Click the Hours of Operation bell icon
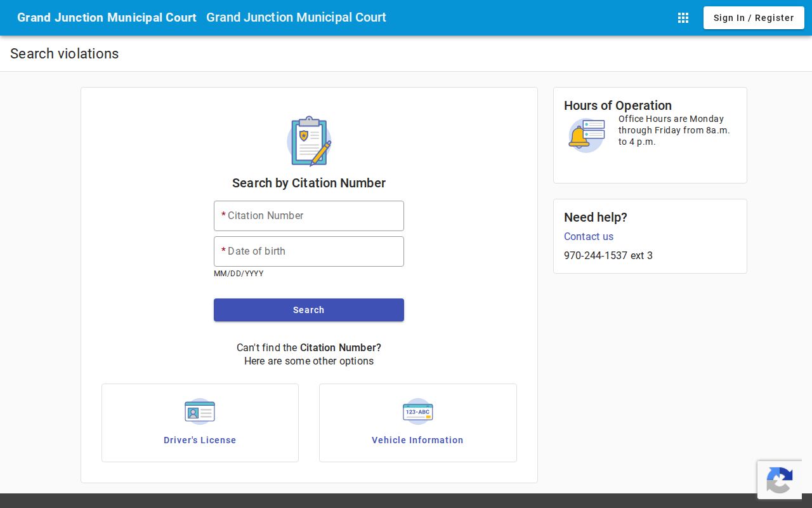The height and width of the screenshot is (508, 812). pyautogui.click(x=586, y=135)
